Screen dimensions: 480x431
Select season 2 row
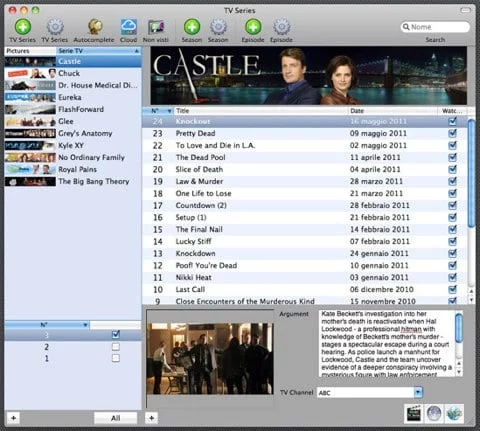73,347
